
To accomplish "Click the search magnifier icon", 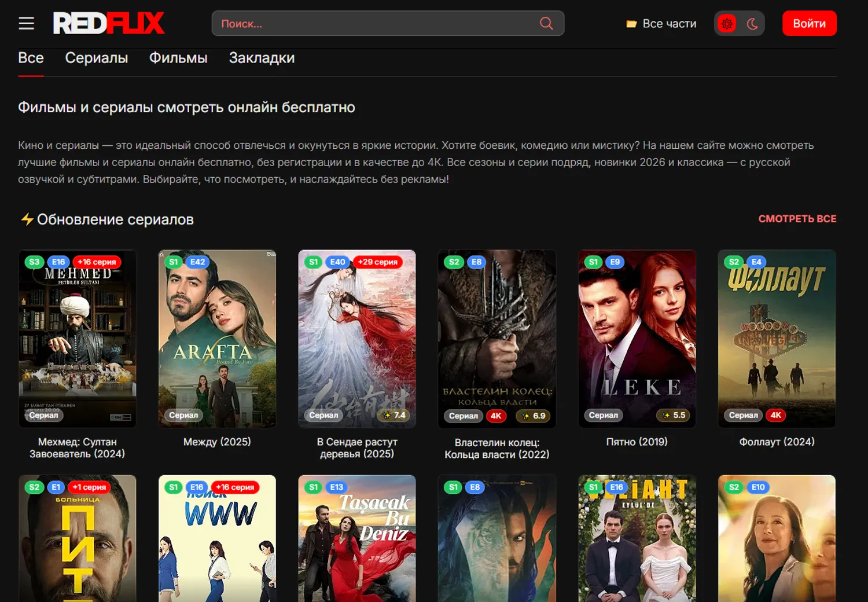I will pyautogui.click(x=546, y=23).
